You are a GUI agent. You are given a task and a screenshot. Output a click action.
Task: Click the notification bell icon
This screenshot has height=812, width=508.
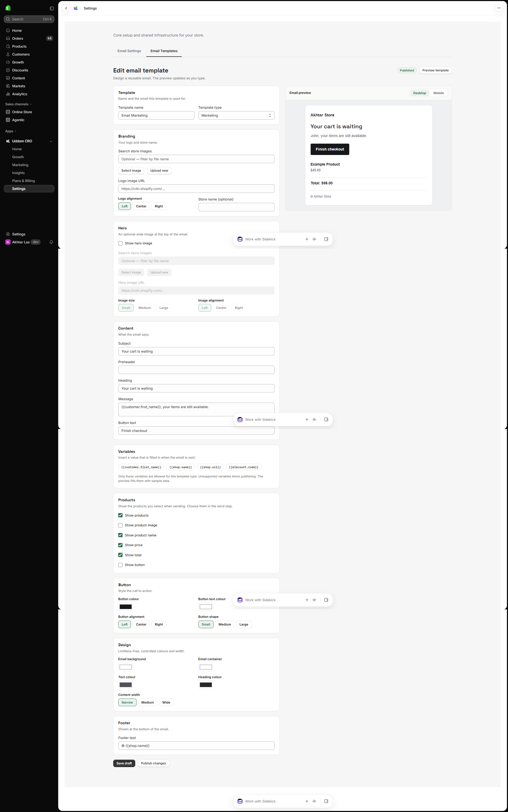pyautogui.click(x=51, y=242)
